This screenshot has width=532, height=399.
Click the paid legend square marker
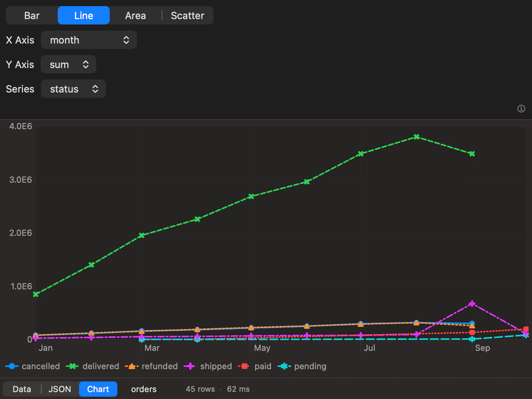[245, 366]
